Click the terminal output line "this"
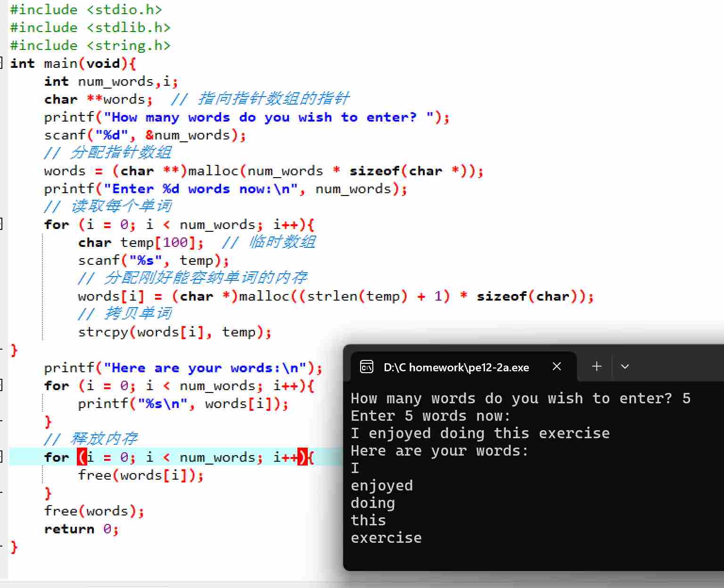Image resolution: width=724 pixels, height=588 pixels. pyautogui.click(x=368, y=521)
